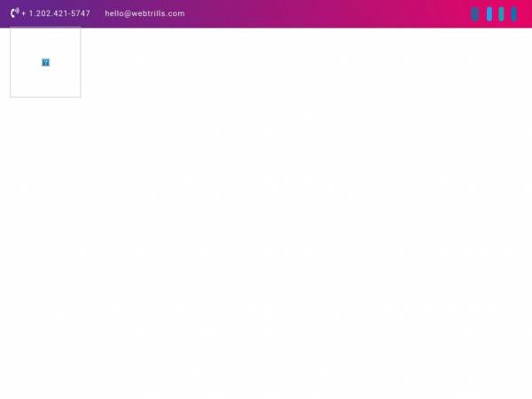This screenshot has height=399, width=532.
Task: Click the logo box's bottom border edge
Action: (45, 97)
